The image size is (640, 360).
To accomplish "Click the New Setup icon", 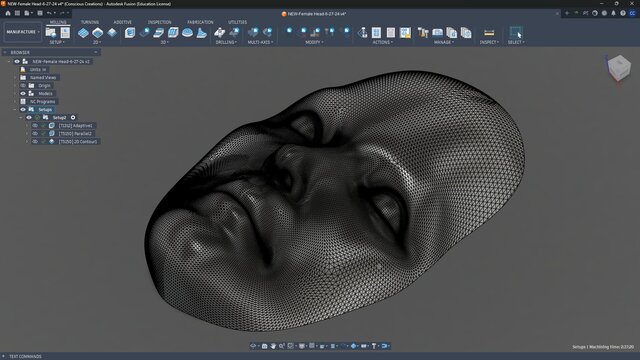I will tap(51, 32).
